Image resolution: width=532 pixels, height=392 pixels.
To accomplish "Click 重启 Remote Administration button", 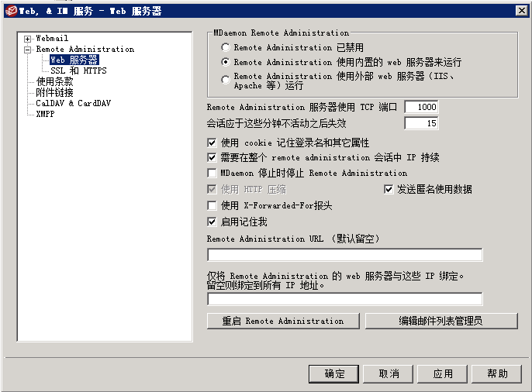I will coord(283,321).
